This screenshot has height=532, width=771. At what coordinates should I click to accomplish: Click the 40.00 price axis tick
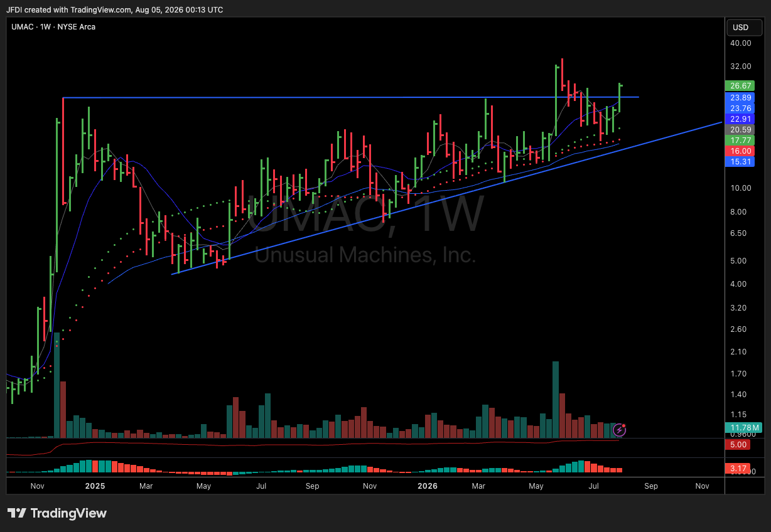[x=741, y=43]
